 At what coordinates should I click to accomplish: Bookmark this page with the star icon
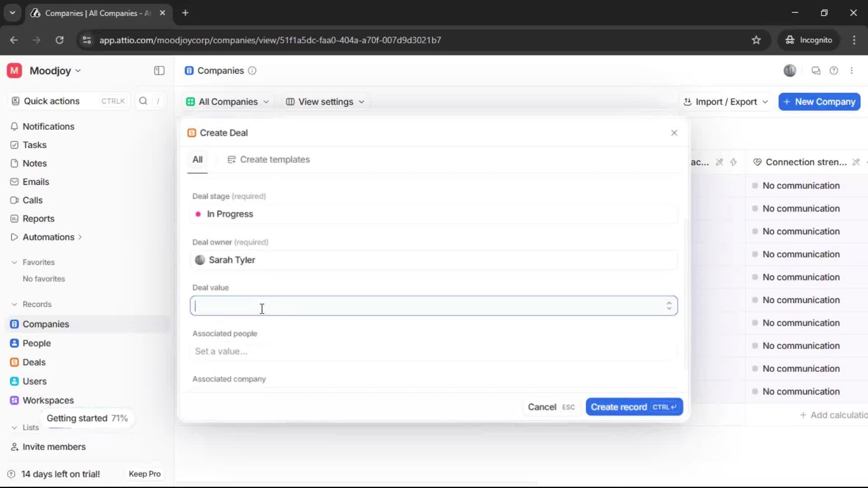coord(756,40)
